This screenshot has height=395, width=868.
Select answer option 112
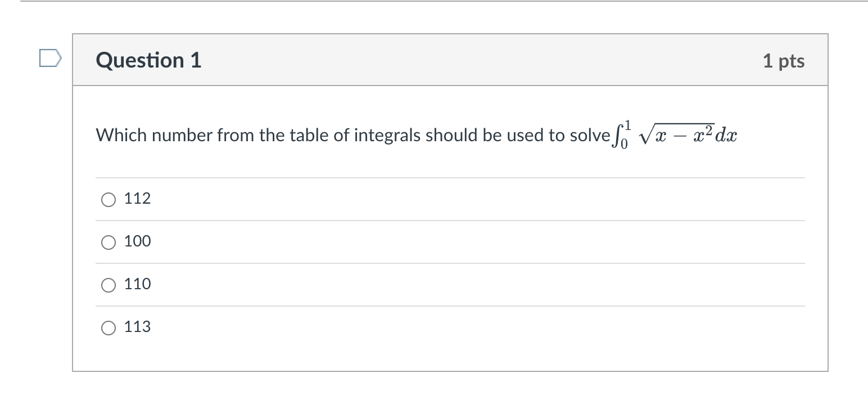(108, 199)
